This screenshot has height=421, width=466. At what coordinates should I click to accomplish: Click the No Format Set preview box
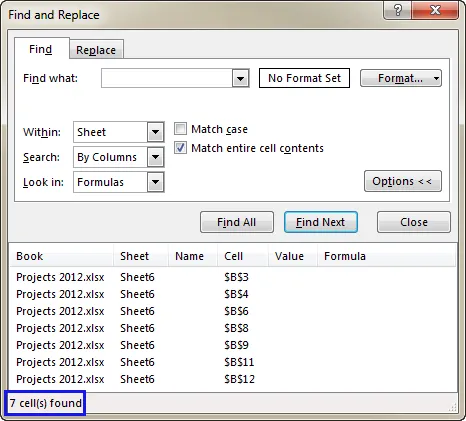pyautogui.click(x=304, y=78)
